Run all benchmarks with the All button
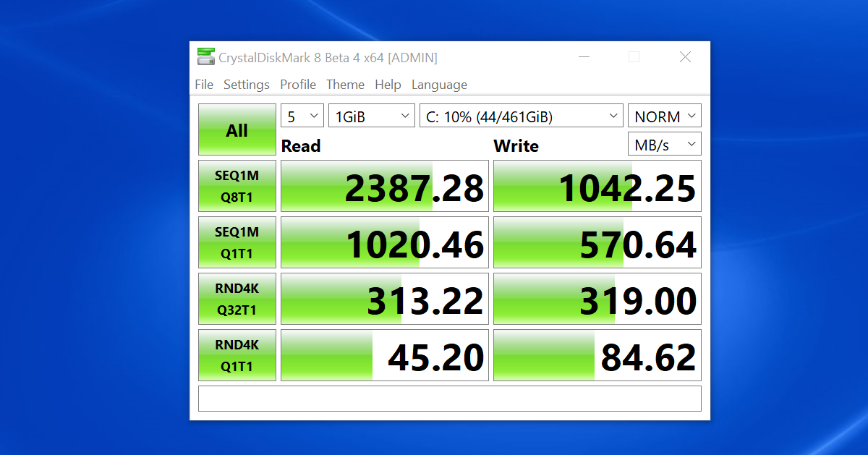Image resolution: width=868 pixels, height=455 pixels. tap(237, 130)
